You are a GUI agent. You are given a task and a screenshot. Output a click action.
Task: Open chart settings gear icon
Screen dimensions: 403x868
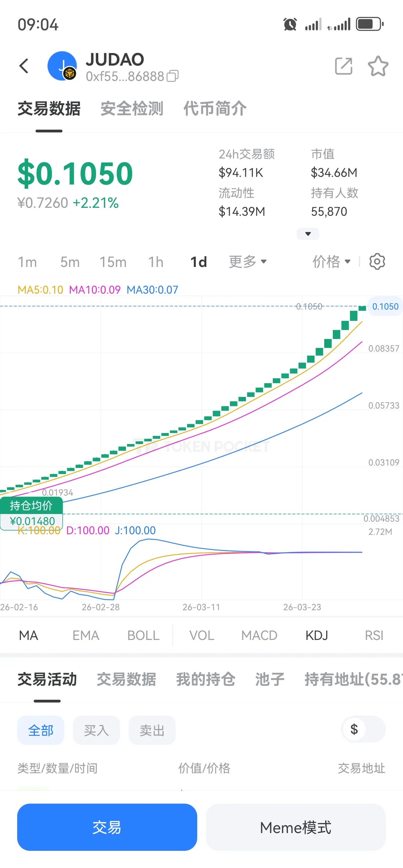point(377,261)
